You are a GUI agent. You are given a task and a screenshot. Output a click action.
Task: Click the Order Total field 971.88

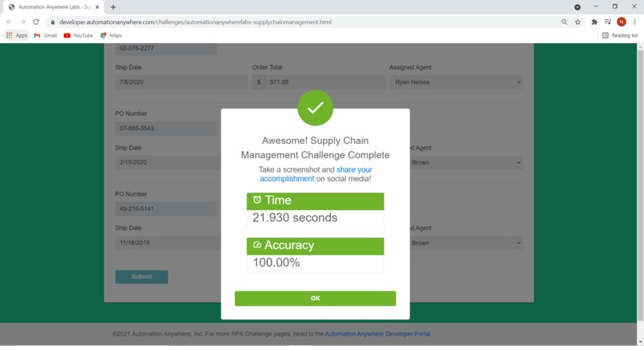[x=325, y=82]
